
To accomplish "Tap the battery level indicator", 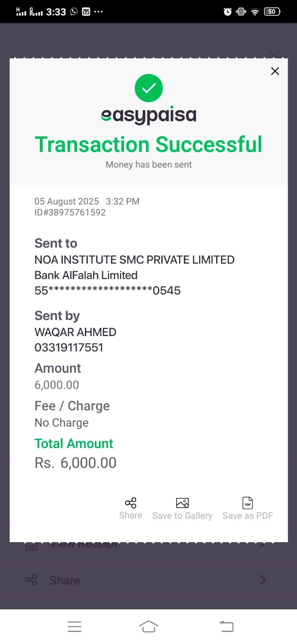I will point(272,12).
